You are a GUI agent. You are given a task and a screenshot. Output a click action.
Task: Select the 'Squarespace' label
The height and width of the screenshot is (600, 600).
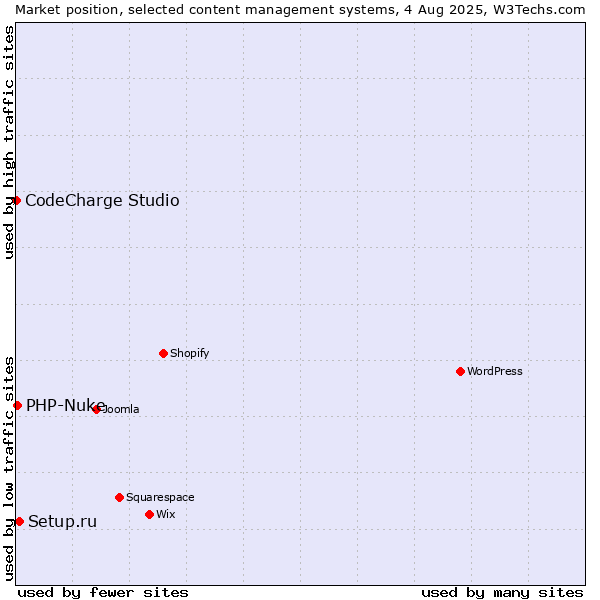[x=160, y=497]
